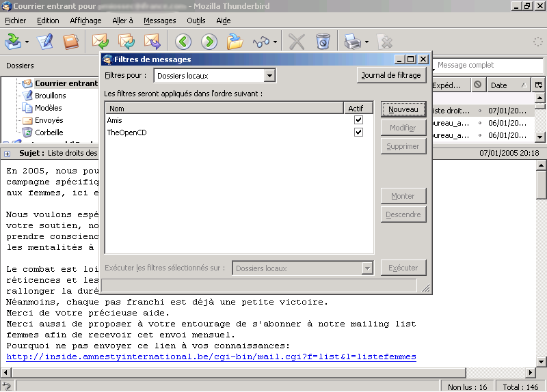Go back with green left arrow
This screenshot has width=547, height=392.
183,42
